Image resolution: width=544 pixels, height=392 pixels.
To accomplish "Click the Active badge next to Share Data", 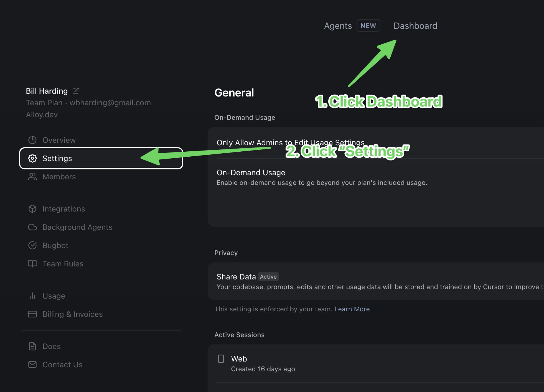I will [x=268, y=277].
